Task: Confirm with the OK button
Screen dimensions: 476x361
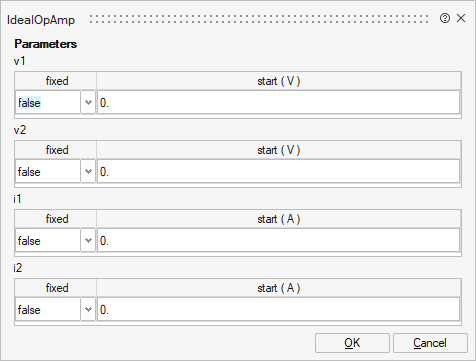Action: [352, 343]
